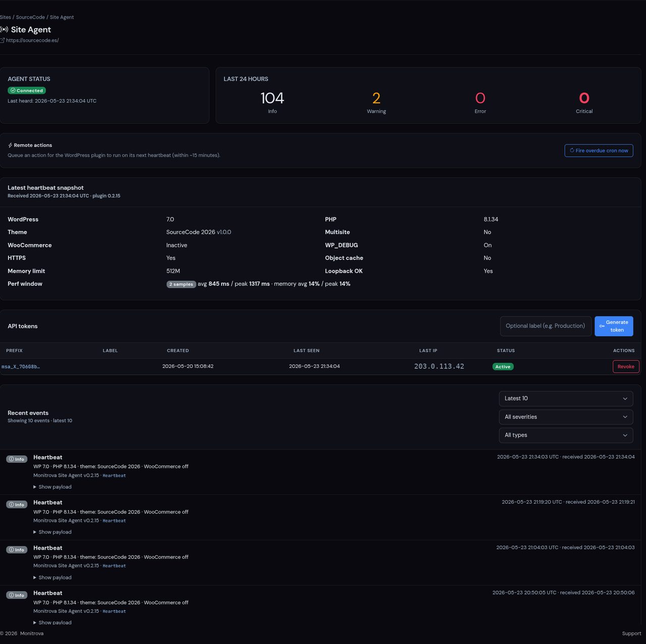Open the Support link in footer

(631, 633)
